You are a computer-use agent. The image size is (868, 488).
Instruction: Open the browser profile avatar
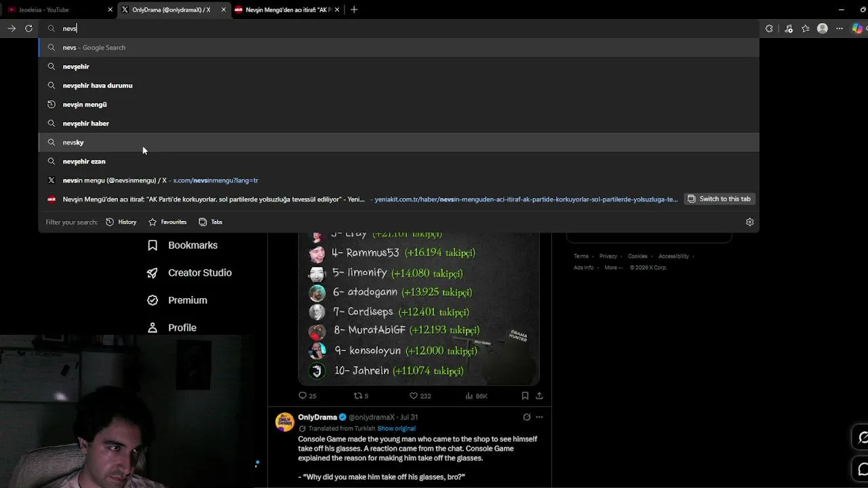coord(823,28)
